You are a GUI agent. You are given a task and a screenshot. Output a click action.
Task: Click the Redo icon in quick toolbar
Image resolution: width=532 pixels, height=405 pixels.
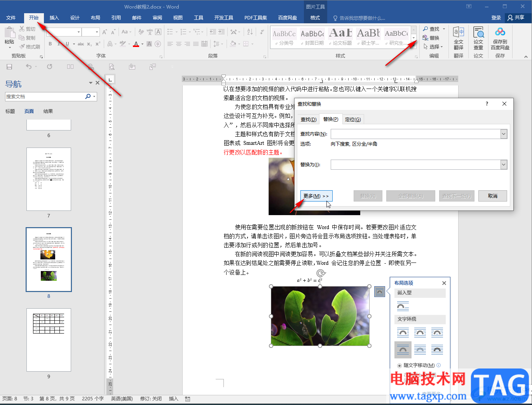[x=50, y=67]
